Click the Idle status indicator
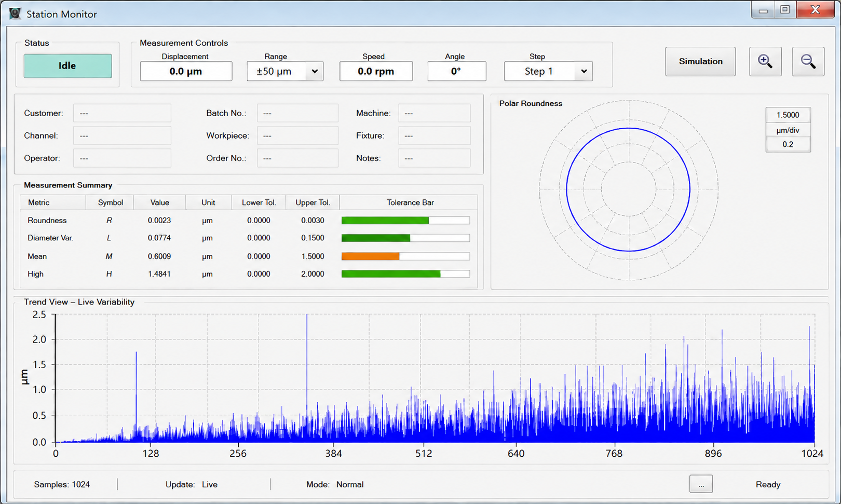The image size is (841, 504). coord(67,66)
